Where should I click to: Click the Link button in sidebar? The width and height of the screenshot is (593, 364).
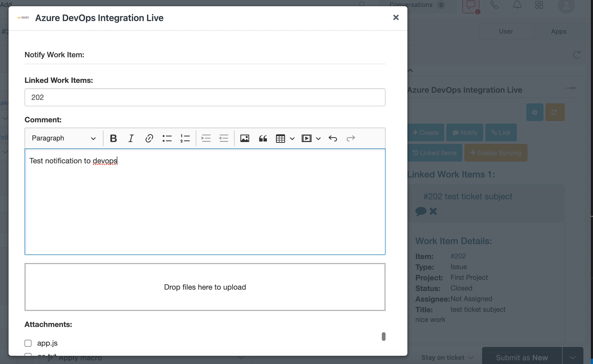click(501, 132)
